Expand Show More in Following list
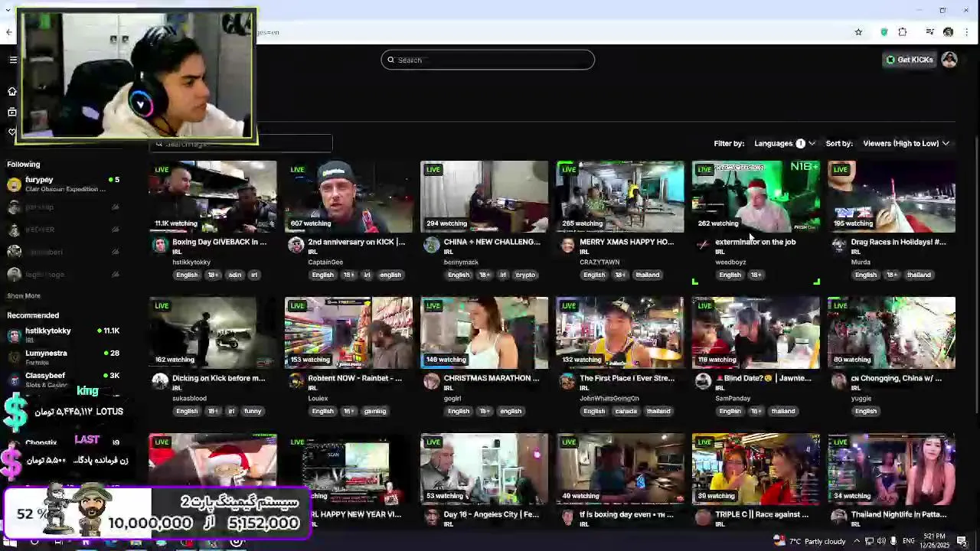This screenshot has width=980, height=551. tap(24, 295)
